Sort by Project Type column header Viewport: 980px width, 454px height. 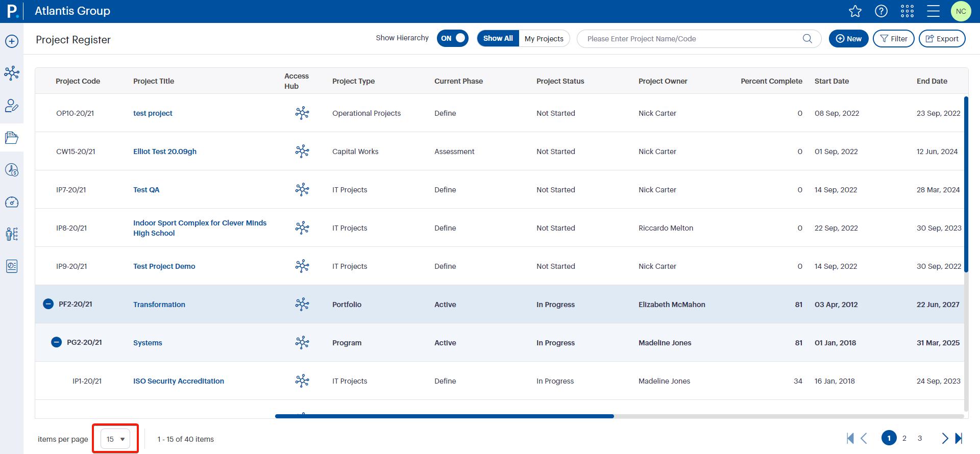click(353, 81)
